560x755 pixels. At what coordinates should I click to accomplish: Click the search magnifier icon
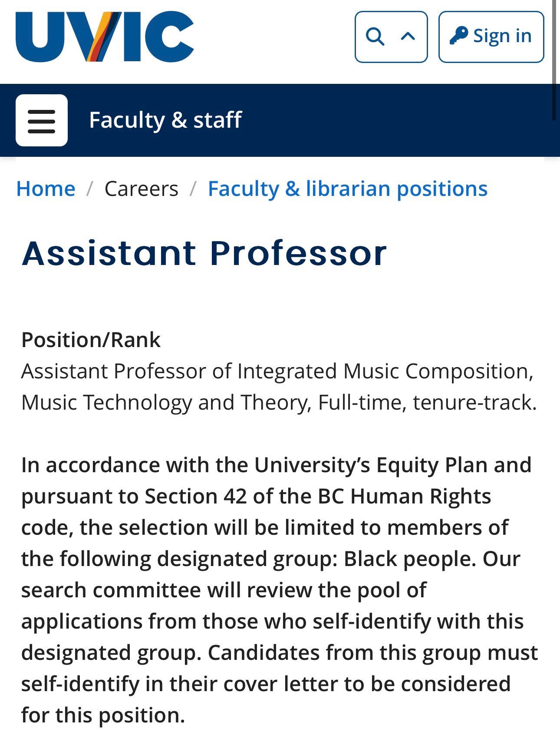point(375,37)
